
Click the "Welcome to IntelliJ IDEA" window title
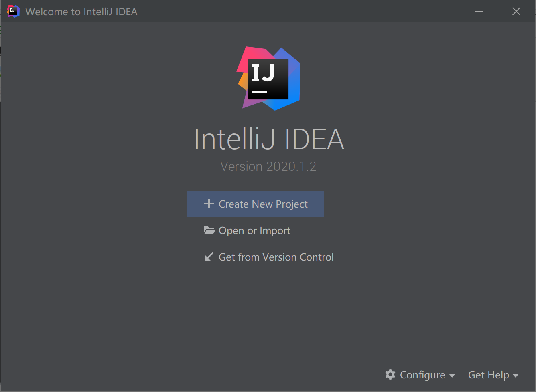pyautogui.click(x=81, y=12)
